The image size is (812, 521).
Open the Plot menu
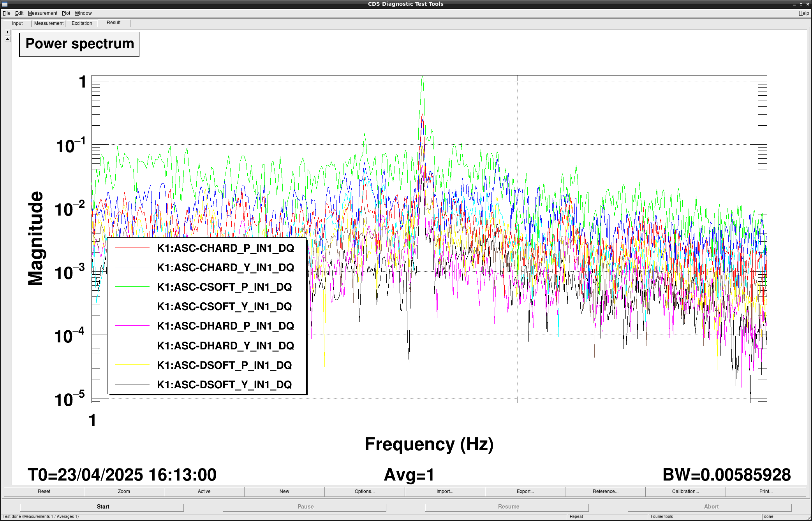66,13
